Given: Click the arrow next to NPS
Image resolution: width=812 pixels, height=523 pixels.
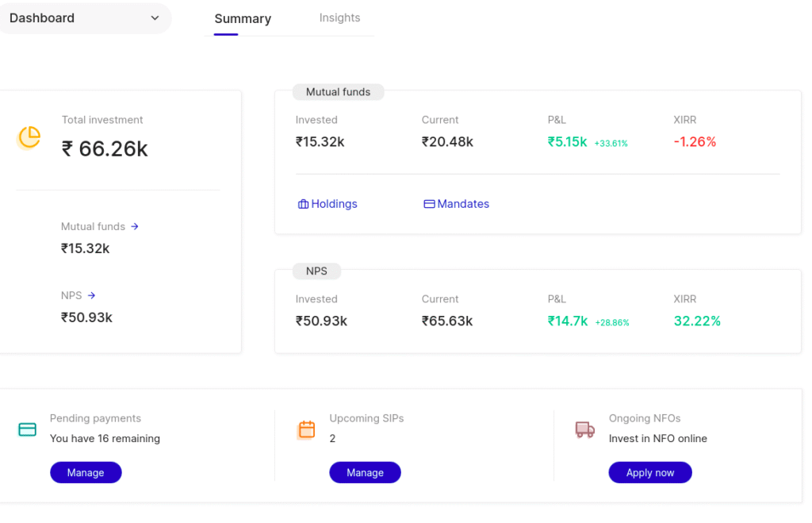Looking at the screenshot, I should tap(92, 295).
